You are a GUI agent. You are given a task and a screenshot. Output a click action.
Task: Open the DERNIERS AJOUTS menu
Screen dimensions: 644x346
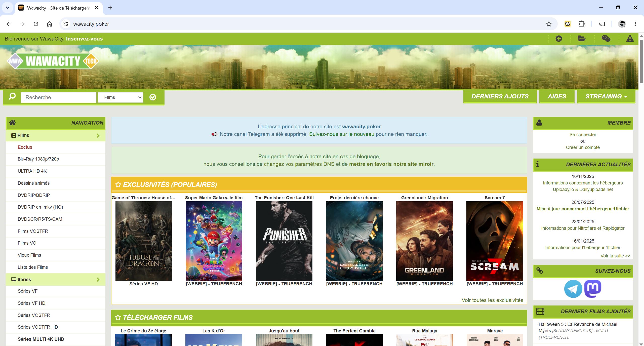500,96
